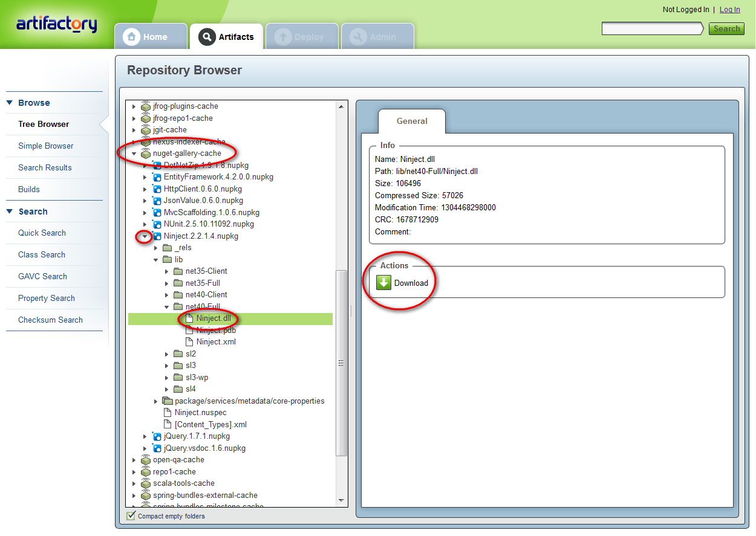Click the repo1-cache repository icon
756x536 pixels.
[146, 472]
